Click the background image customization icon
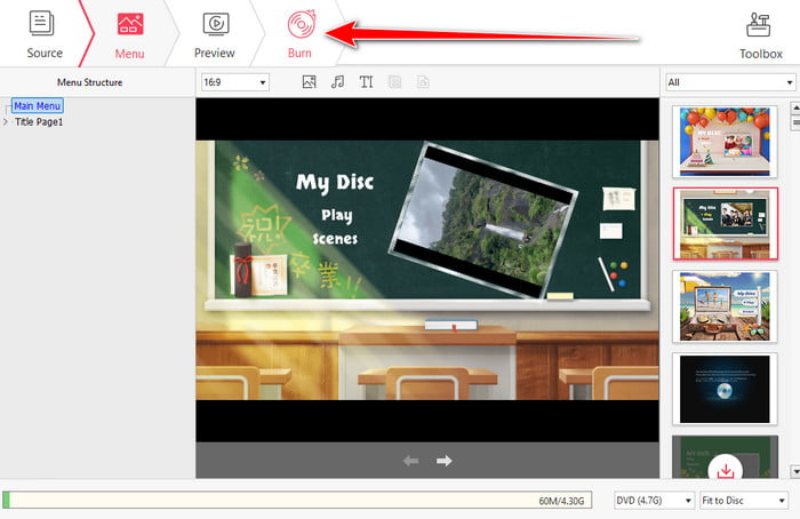Image resolution: width=800 pixels, height=519 pixels. click(x=309, y=82)
